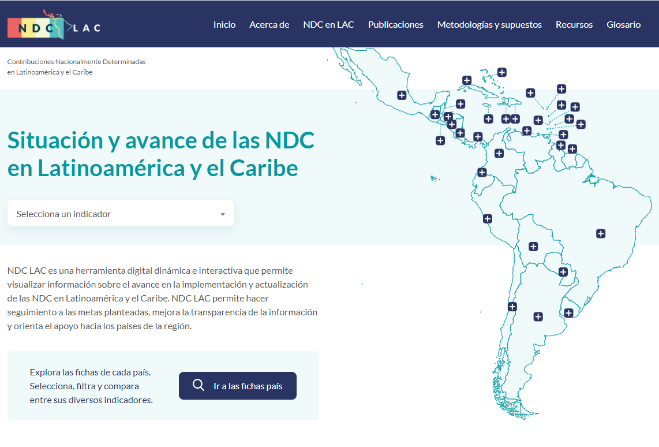This screenshot has width=659, height=447.
Task: Open the Argentina plus marker
Action: click(x=538, y=317)
